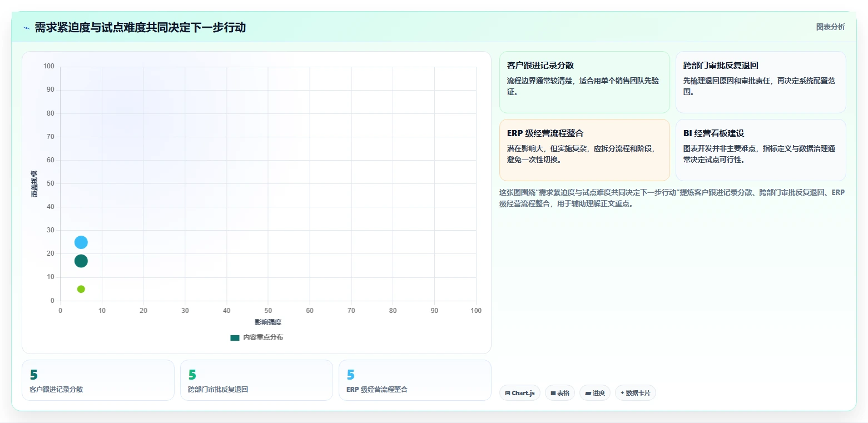Select the small green bubble on the chart

point(81,289)
